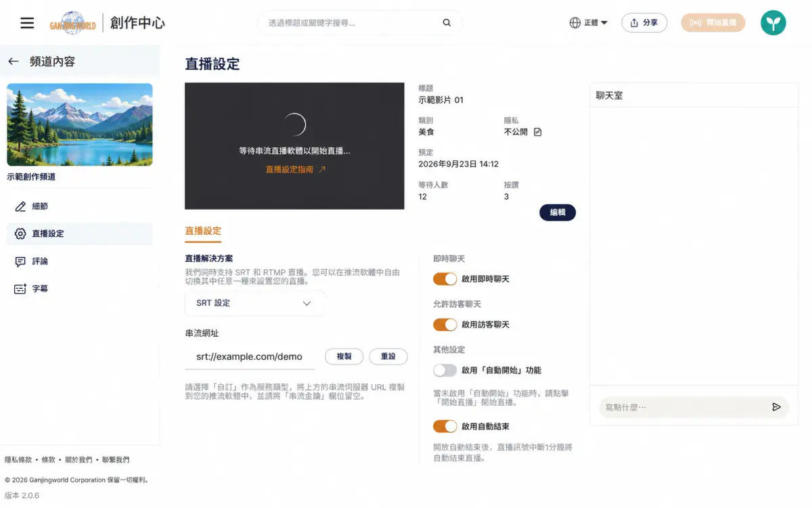
Task: Click the search magnifier icon
Action: [447, 23]
